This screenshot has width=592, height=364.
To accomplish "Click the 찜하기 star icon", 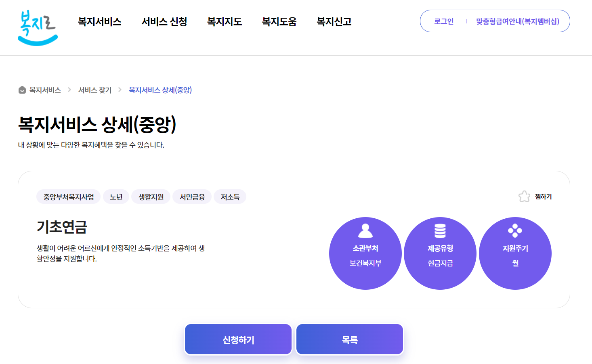I will click(x=524, y=197).
